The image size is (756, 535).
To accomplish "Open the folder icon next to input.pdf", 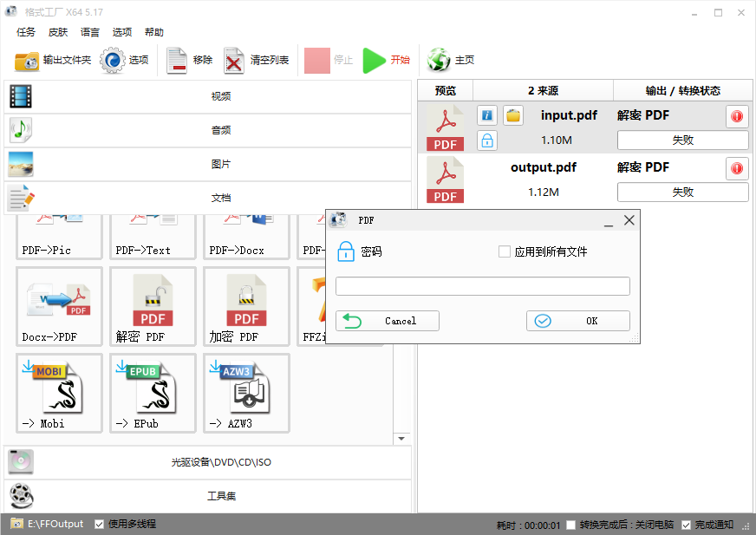I will click(x=511, y=115).
